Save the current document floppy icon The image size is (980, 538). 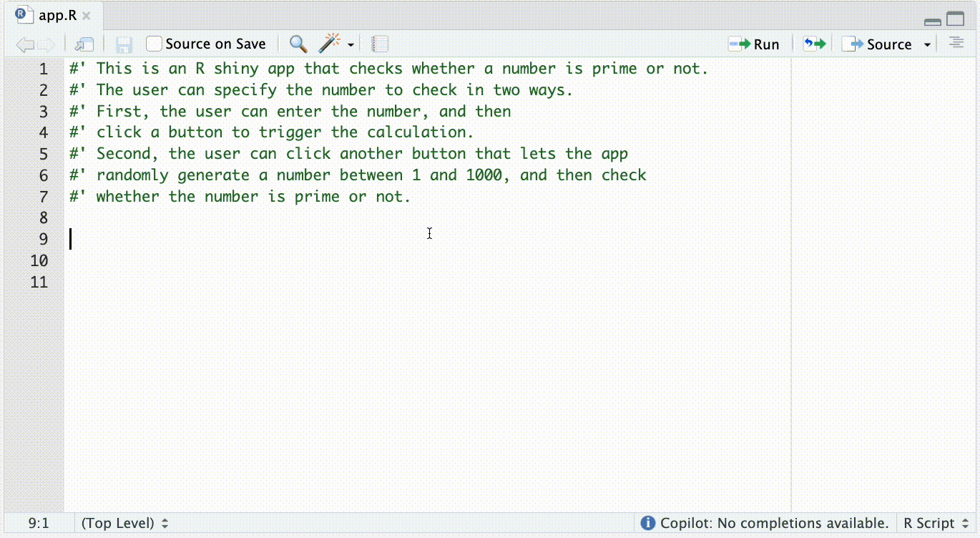point(124,44)
